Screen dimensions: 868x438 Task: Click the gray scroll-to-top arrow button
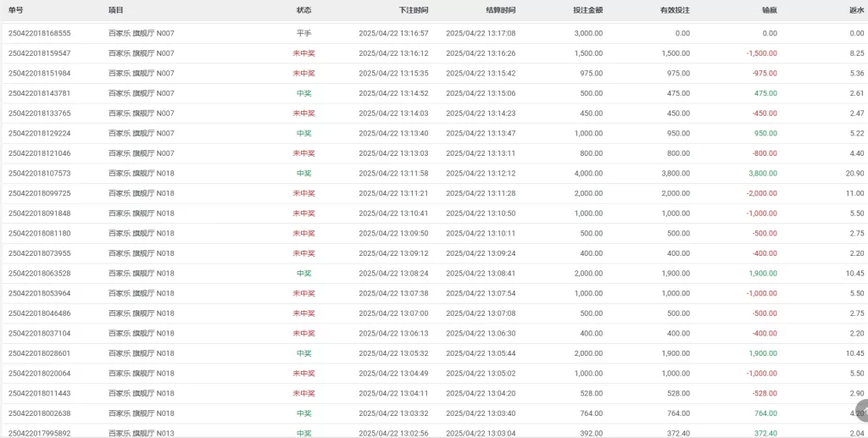click(862, 410)
